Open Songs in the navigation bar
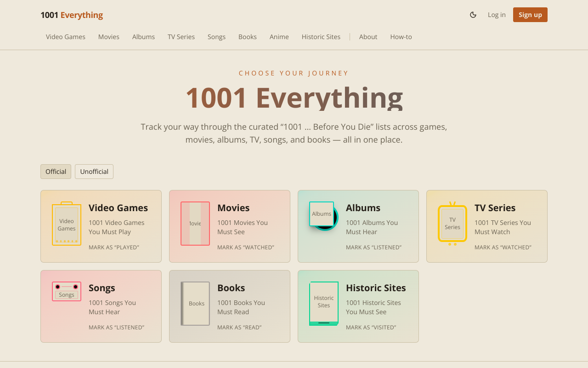The width and height of the screenshot is (588, 368). pos(216,37)
